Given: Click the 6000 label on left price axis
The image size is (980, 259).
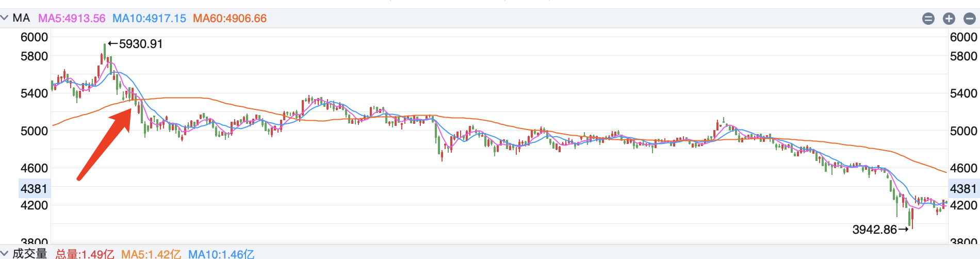Looking at the screenshot, I should [34, 37].
